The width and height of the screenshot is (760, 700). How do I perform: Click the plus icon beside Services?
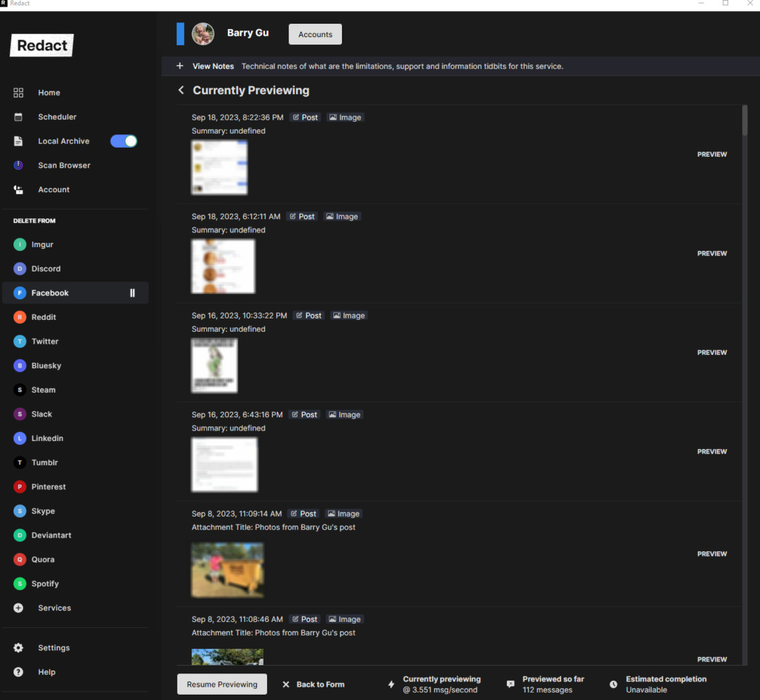point(19,608)
